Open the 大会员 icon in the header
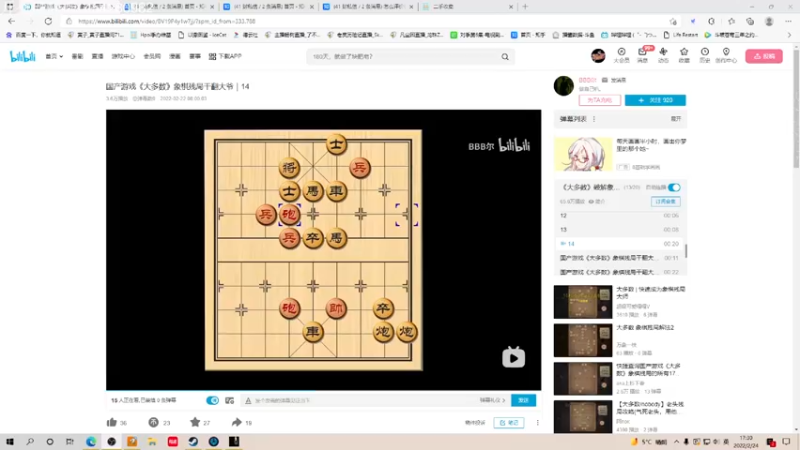The image size is (800, 450). point(621,55)
